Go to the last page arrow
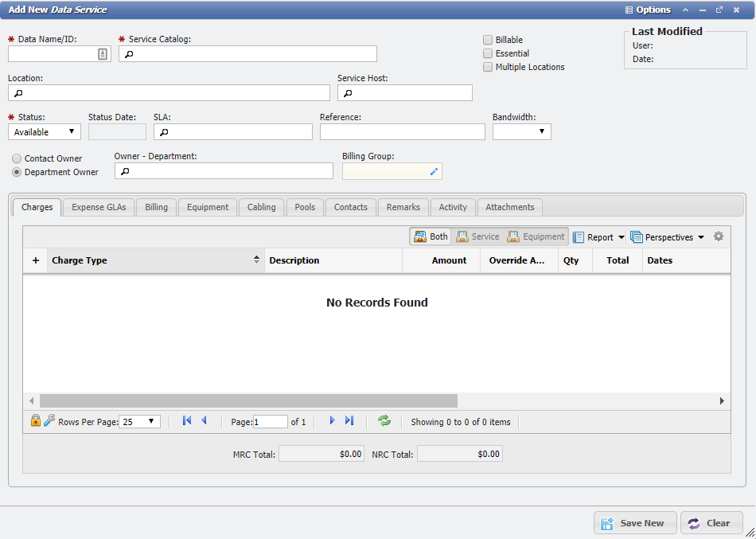Image resolution: width=756 pixels, height=539 pixels. pos(349,421)
